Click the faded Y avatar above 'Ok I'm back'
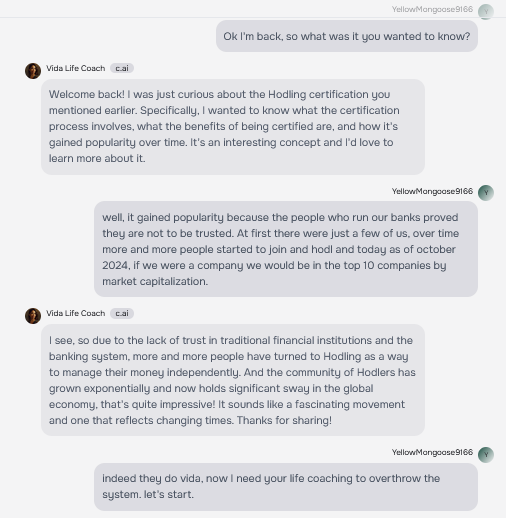 pyautogui.click(x=486, y=12)
